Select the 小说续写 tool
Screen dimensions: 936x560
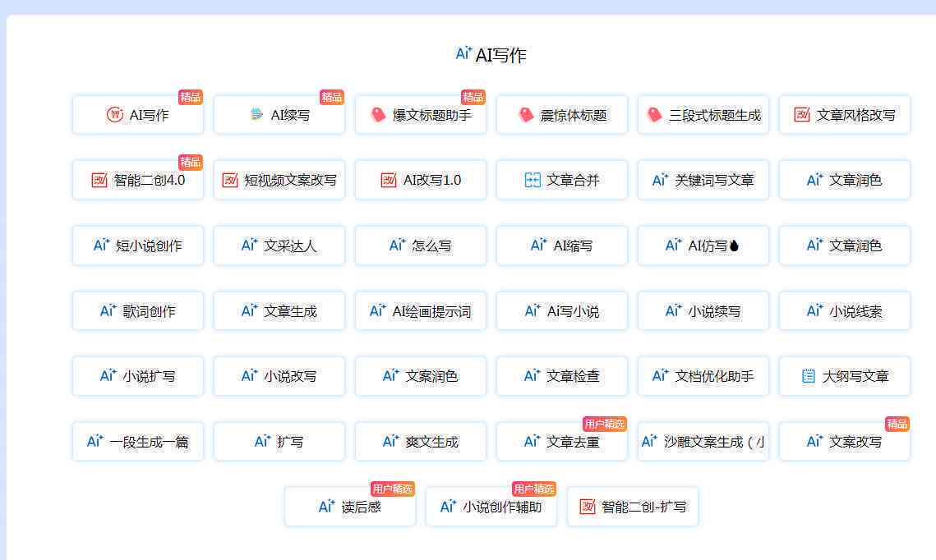[x=703, y=310]
